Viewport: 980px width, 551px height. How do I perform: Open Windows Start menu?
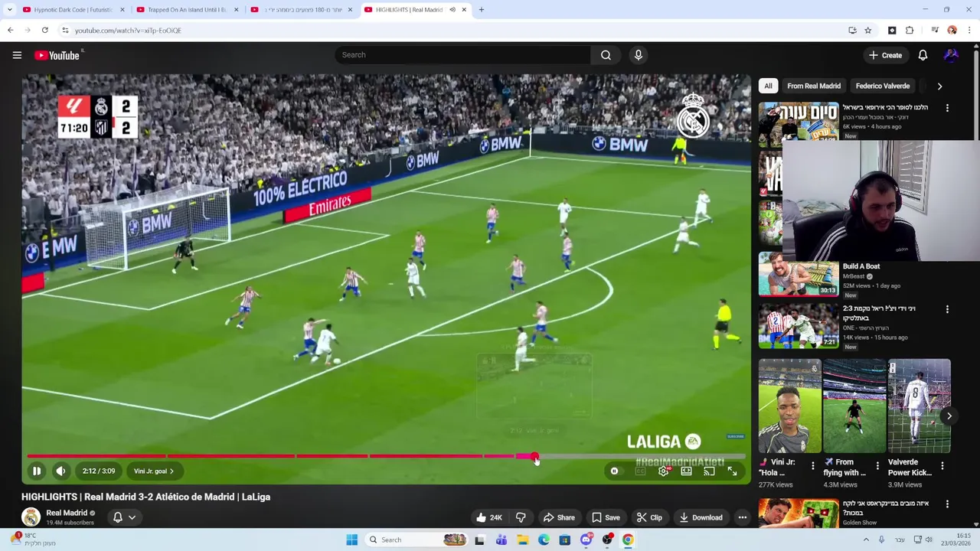351,540
